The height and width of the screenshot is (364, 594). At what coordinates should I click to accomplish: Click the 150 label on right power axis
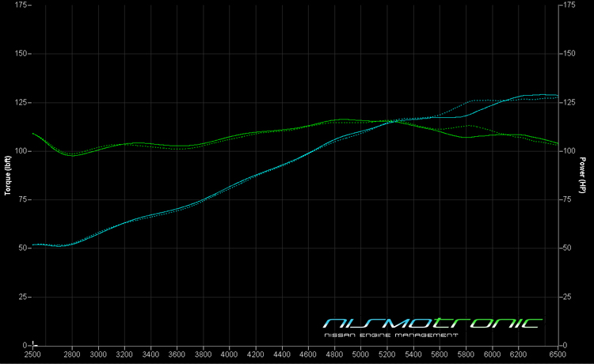click(569, 54)
